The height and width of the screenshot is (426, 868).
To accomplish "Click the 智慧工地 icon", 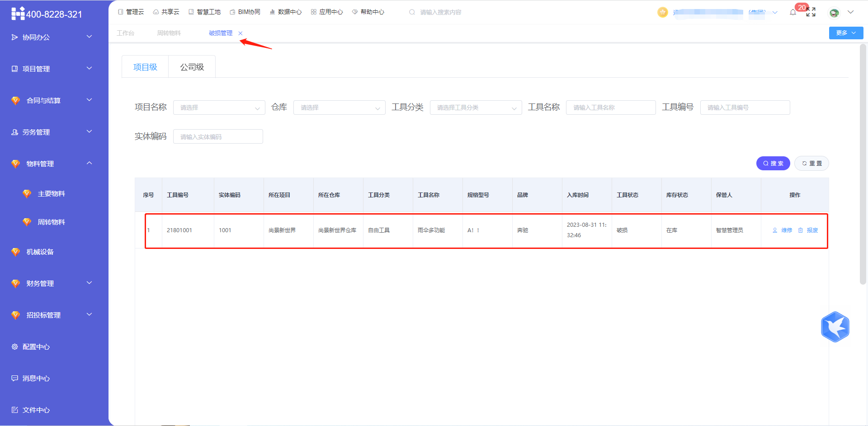I will [191, 12].
